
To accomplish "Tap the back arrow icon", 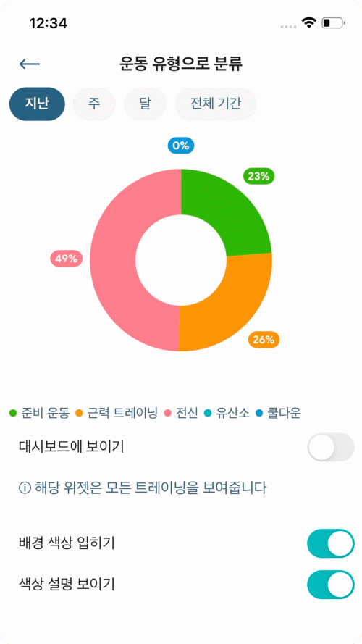I will pos(30,64).
